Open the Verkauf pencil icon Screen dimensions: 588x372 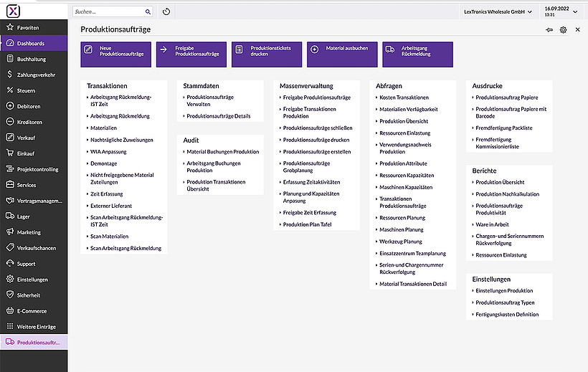10,138
